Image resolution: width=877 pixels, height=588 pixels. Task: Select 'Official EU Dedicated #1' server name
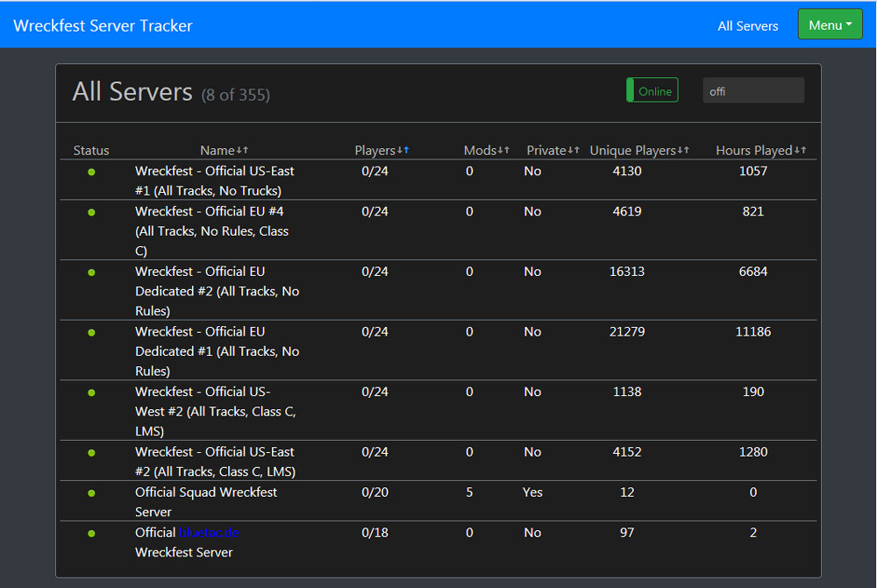(x=217, y=351)
